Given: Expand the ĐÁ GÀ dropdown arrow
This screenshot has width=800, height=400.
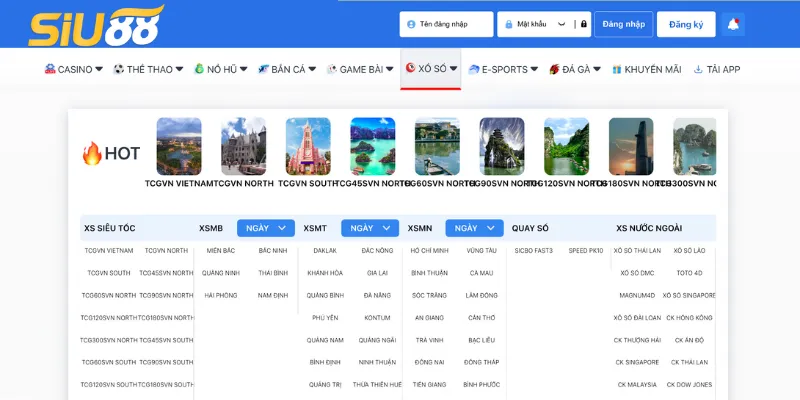Looking at the screenshot, I should point(597,69).
